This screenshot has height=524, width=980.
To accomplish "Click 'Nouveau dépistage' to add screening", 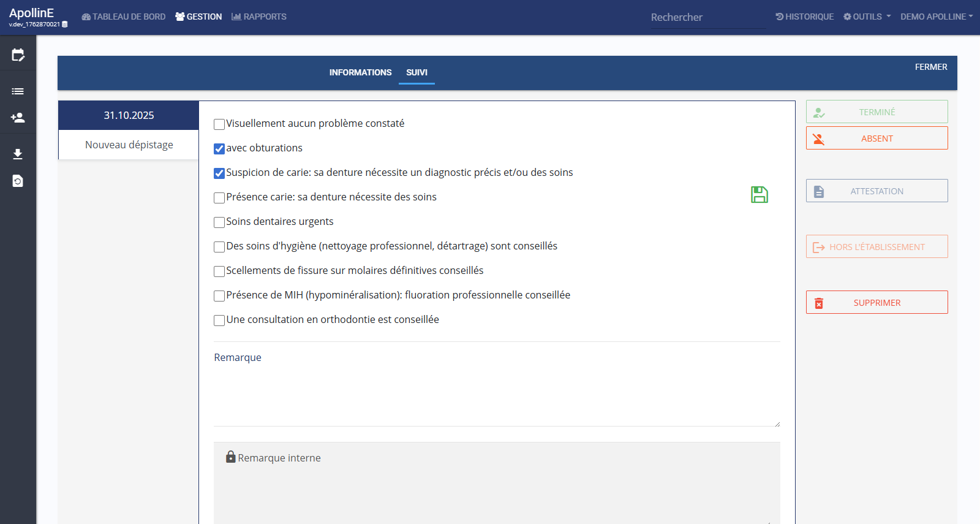I will (x=129, y=145).
